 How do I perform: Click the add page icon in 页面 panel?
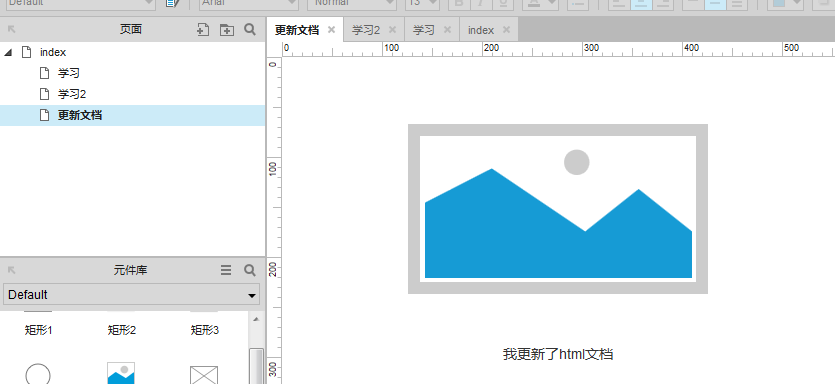[202, 30]
